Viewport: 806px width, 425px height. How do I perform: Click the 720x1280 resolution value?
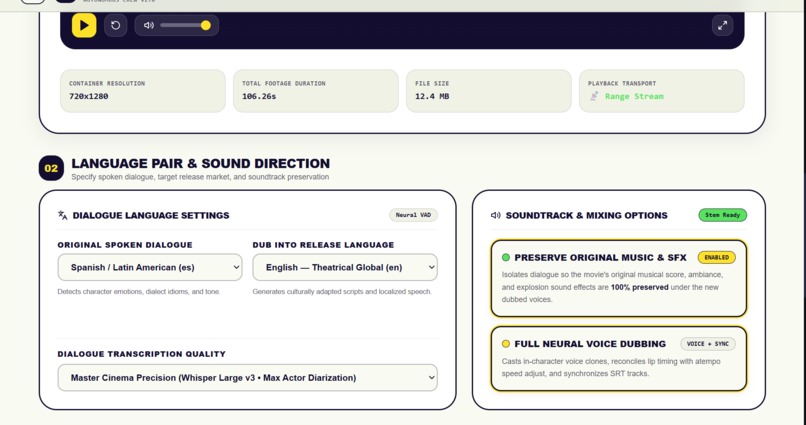(x=88, y=96)
